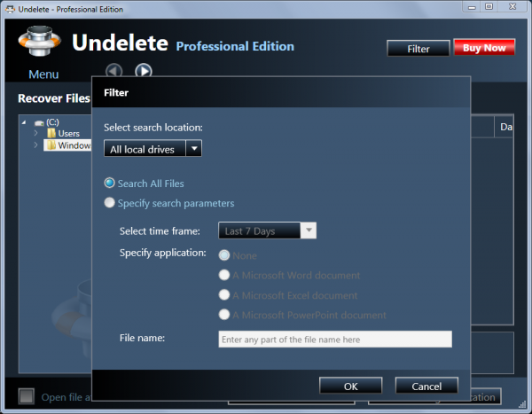Select A Microsoft Excel document option
Viewport: 532px width, 414px height.
pyautogui.click(x=224, y=295)
